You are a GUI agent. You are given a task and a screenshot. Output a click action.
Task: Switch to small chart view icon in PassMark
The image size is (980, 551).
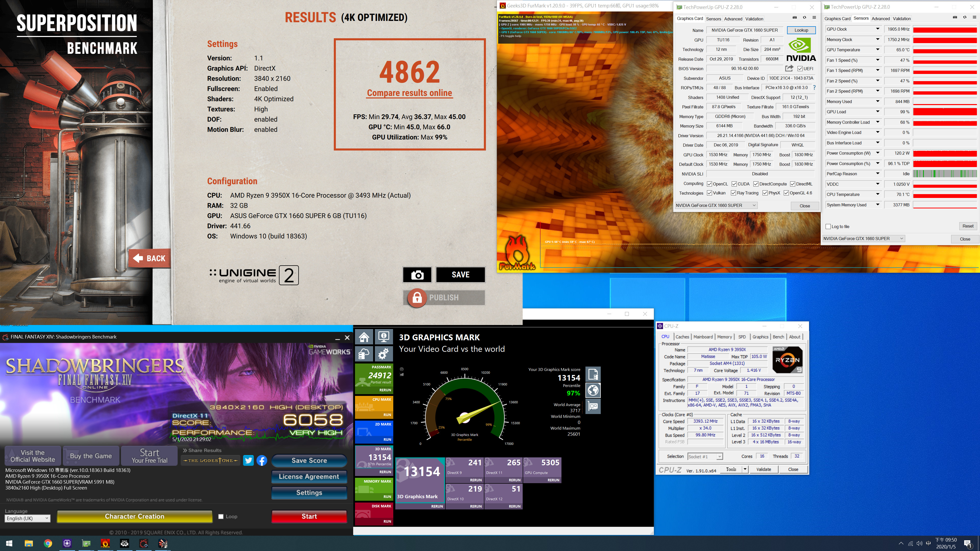click(x=402, y=374)
